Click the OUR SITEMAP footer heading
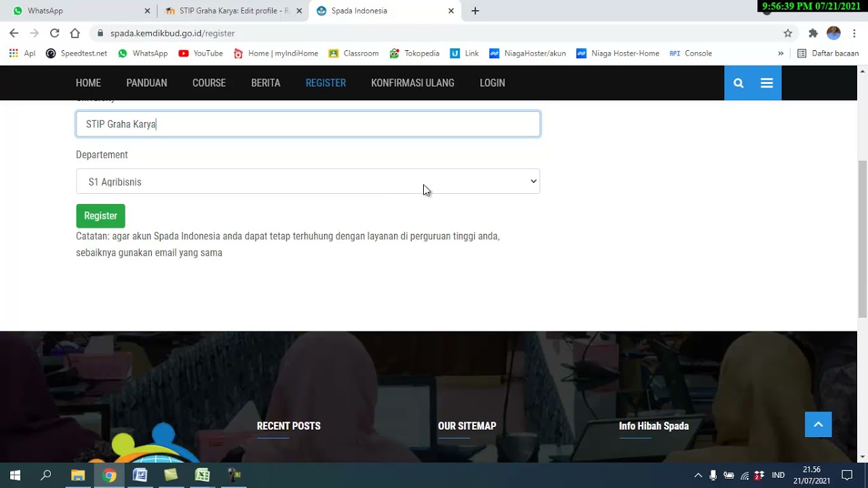The height and width of the screenshot is (488, 868). 467,426
